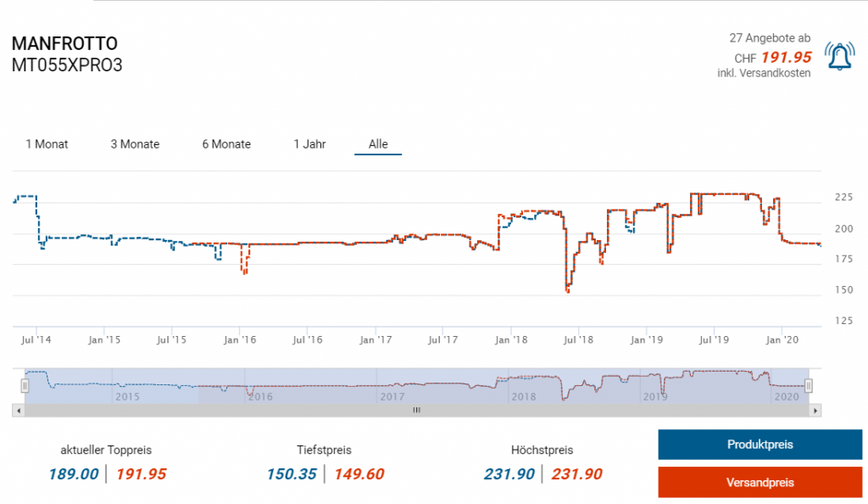Select the 1 Monat time range
This screenshot has width=868, height=504.
tap(47, 144)
